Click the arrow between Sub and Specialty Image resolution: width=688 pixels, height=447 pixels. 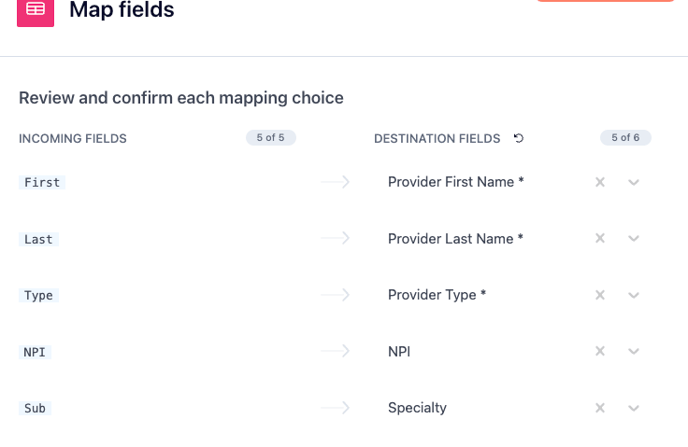pyautogui.click(x=335, y=408)
